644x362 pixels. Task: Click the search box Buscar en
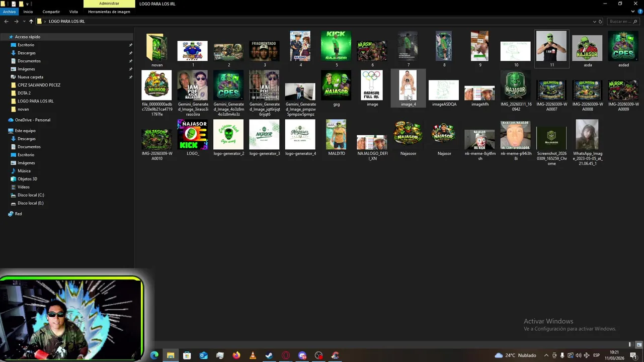[623, 22]
